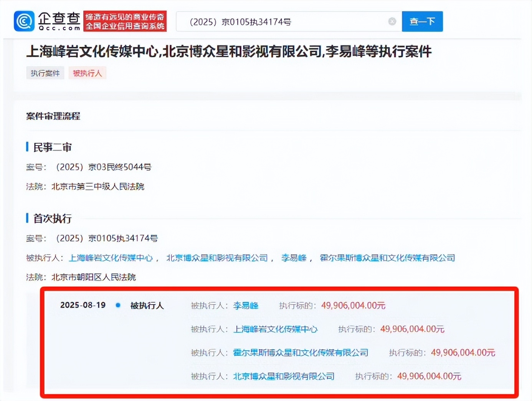Click the 案件审理流程 heading
532x401 pixels.
53,116
